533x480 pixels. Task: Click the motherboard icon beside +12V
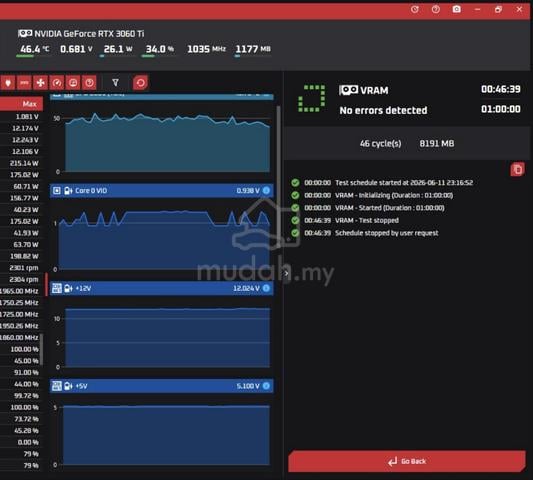57,288
